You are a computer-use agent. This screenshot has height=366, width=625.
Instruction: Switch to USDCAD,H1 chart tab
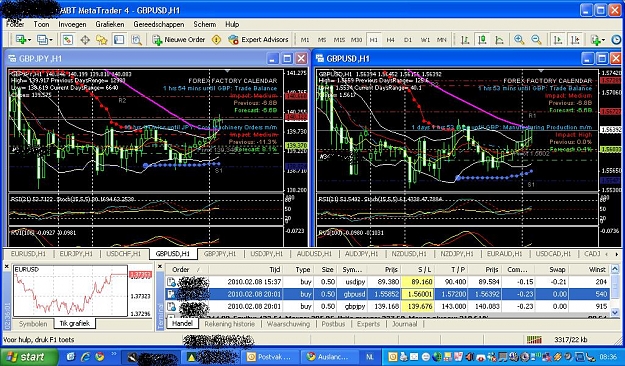(553, 254)
